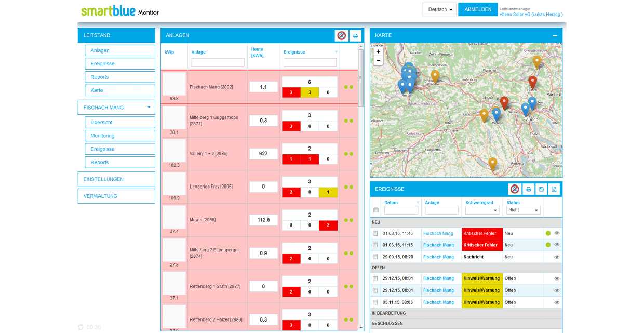The width and height of the screenshot is (644, 333).
Task: Click the Abmelden button
Action: tap(478, 9)
